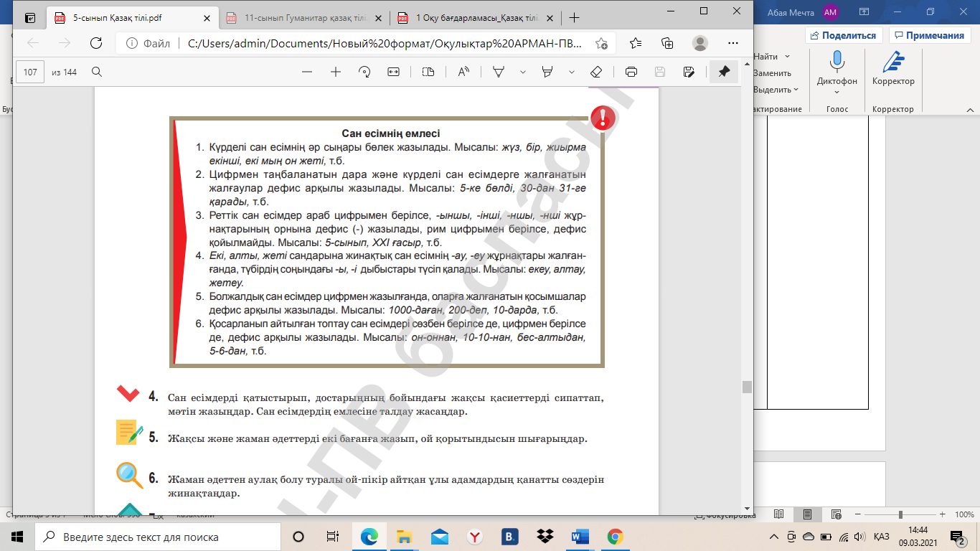The image size is (980, 551).
Task: Open File Explorer from taskbar
Action: pyautogui.click(x=404, y=537)
